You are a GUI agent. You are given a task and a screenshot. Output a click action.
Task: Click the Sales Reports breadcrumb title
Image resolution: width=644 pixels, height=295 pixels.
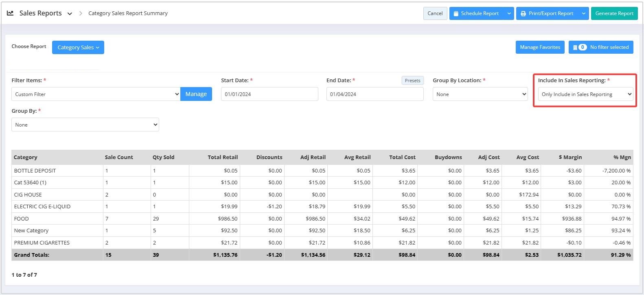(41, 13)
